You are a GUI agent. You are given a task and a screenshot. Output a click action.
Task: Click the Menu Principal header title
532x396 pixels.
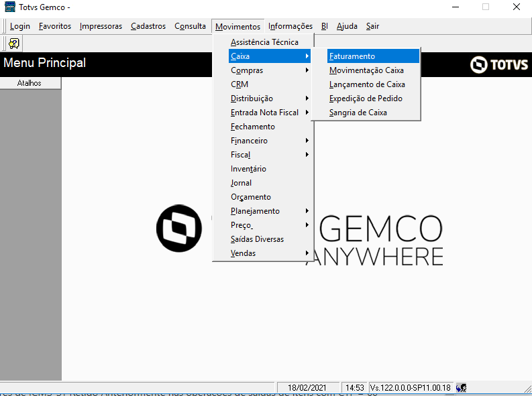44,63
